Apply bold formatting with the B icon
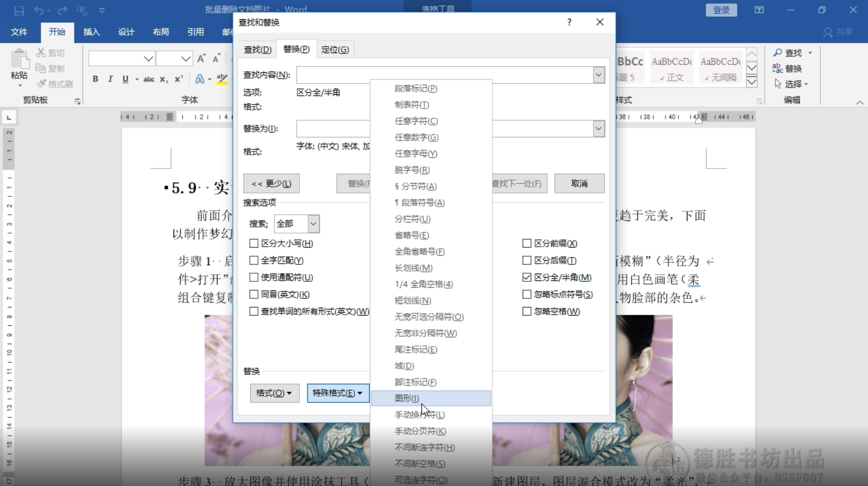Viewport: 868px width, 486px height. pos(95,79)
